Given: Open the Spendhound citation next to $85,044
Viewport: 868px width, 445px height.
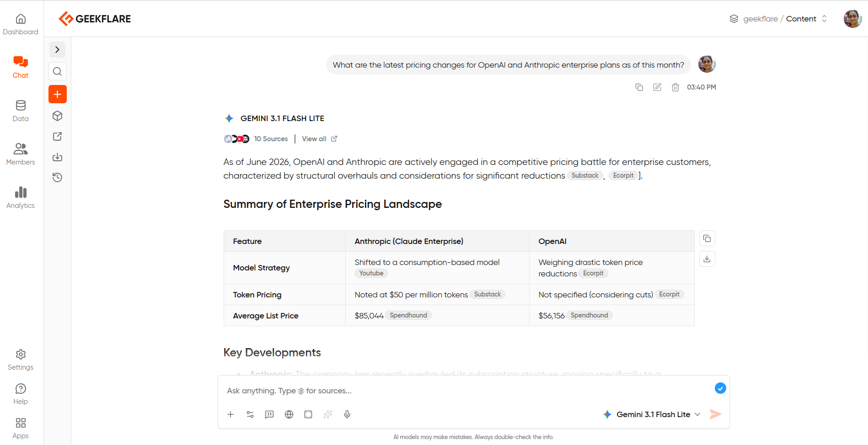Looking at the screenshot, I should tap(408, 315).
